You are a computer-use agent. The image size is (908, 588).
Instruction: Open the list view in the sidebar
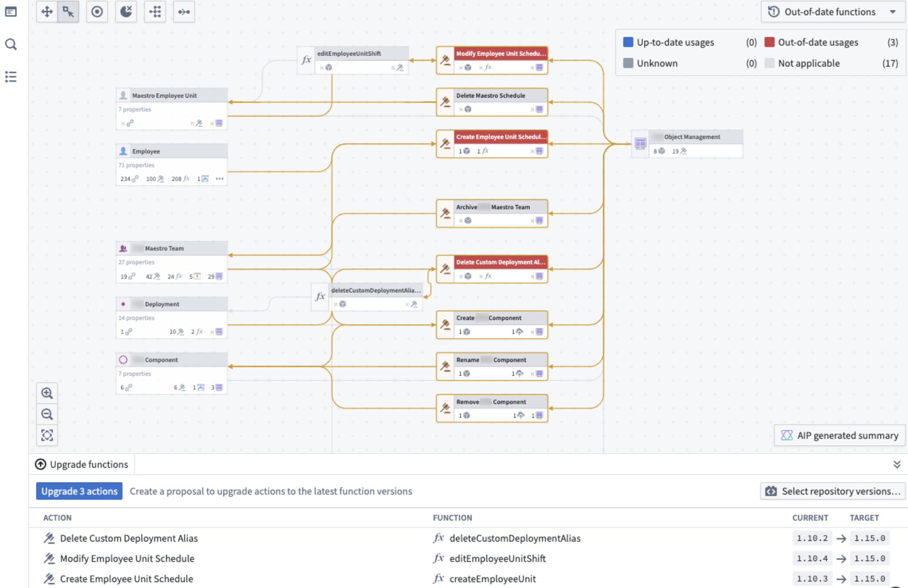coord(11,77)
